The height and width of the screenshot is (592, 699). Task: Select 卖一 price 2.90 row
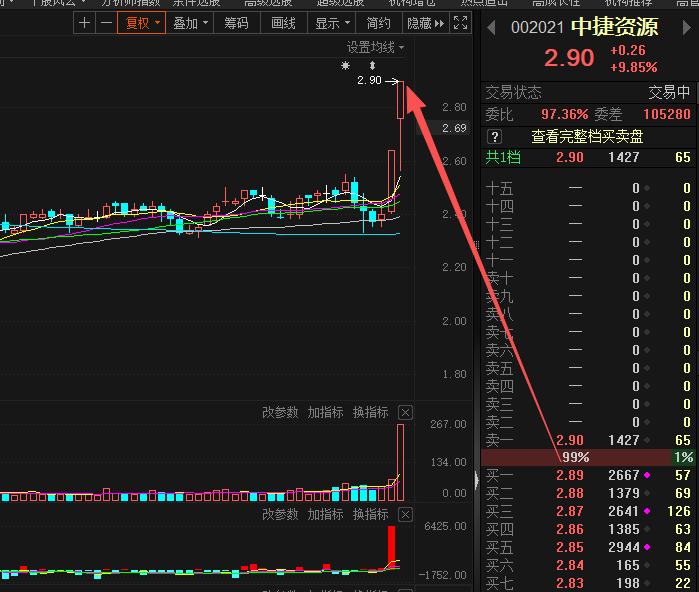click(588, 440)
